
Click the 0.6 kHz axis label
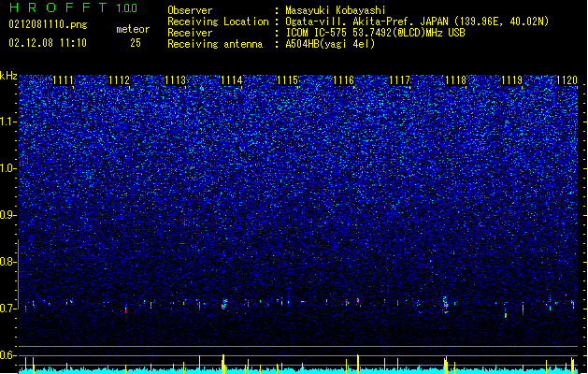click(x=8, y=355)
